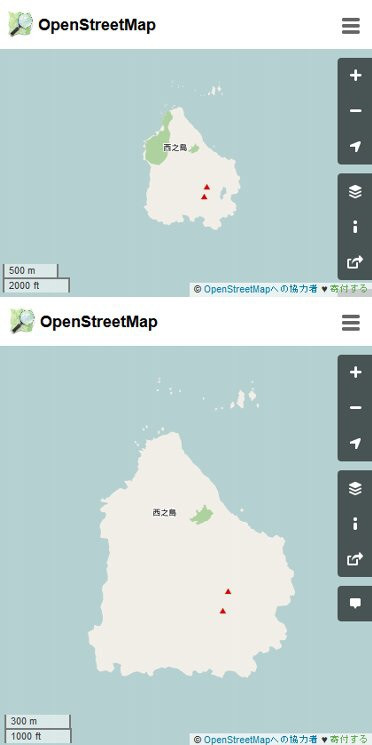Click 300 m scale bar on lower map
Viewport: 372px width, 745px height.
(37, 721)
